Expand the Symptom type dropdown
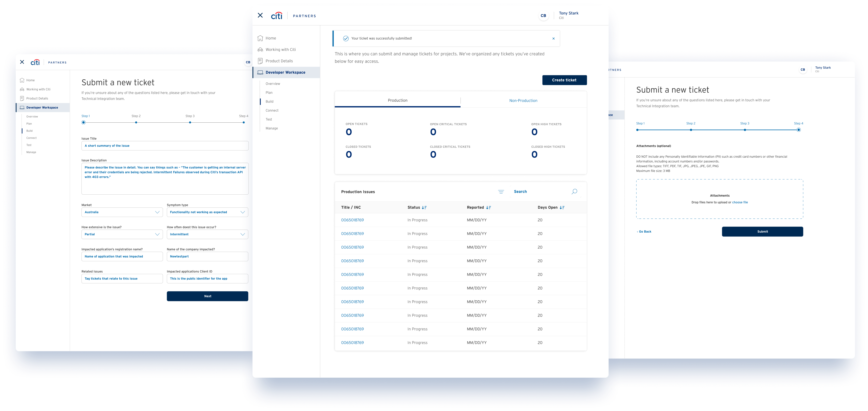The width and height of the screenshot is (868, 411). (x=207, y=212)
